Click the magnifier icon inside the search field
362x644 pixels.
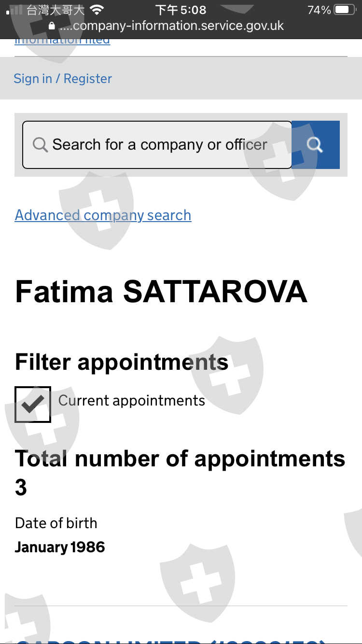(40, 145)
